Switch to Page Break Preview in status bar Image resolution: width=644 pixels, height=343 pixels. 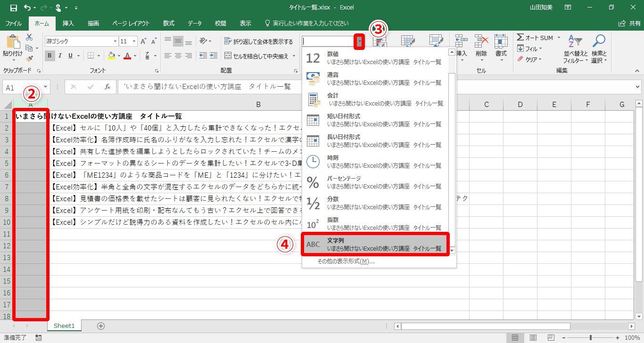[x=551, y=337]
